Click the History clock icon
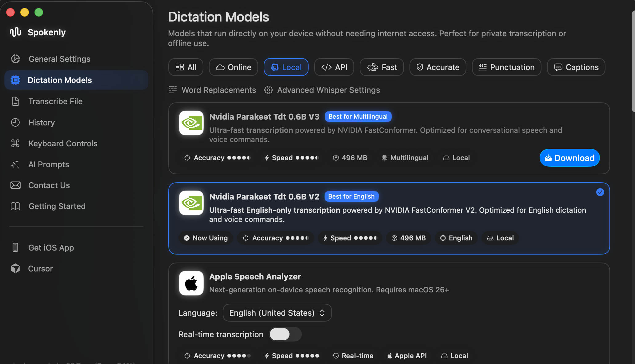This screenshot has width=635, height=364. click(x=15, y=123)
